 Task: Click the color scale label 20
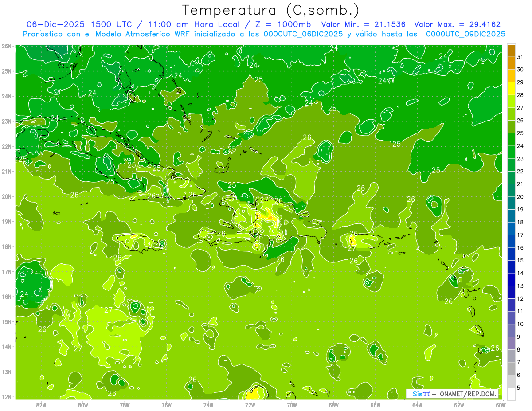click(x=520, y=196)
